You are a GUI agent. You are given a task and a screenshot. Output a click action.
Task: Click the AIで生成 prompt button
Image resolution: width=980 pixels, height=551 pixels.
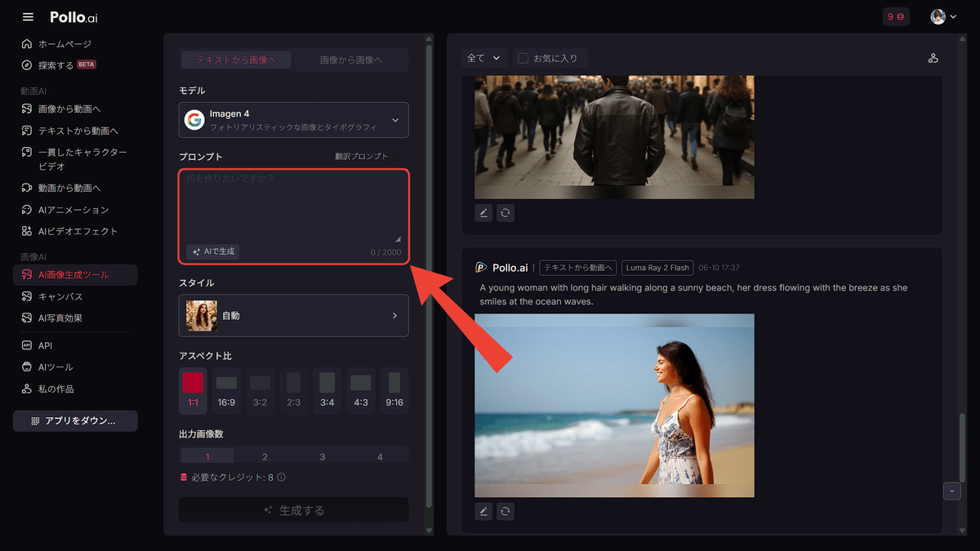(212, 251)
